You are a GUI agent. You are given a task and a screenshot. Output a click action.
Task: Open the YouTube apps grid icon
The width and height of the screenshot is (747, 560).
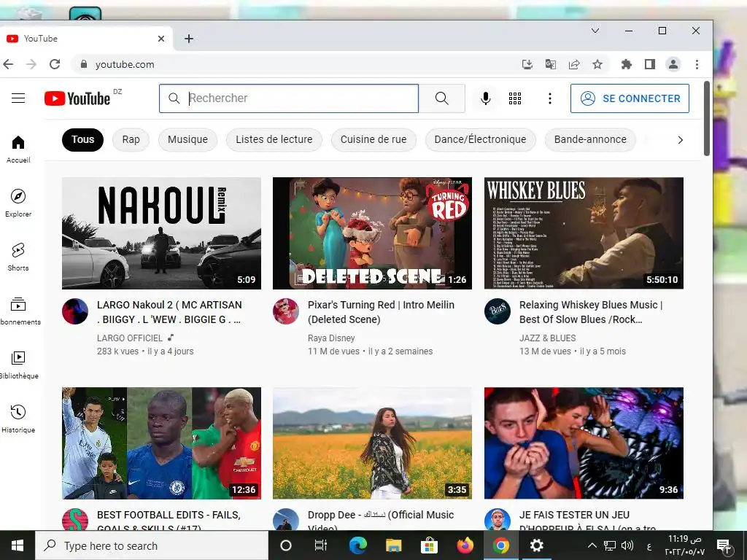[515, 98]
